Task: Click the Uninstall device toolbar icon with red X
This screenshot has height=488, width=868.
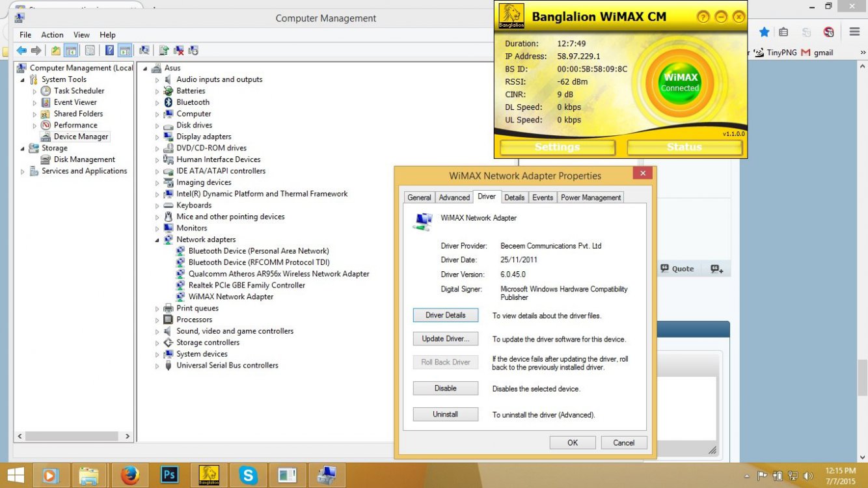Action: tap(178, 50)
